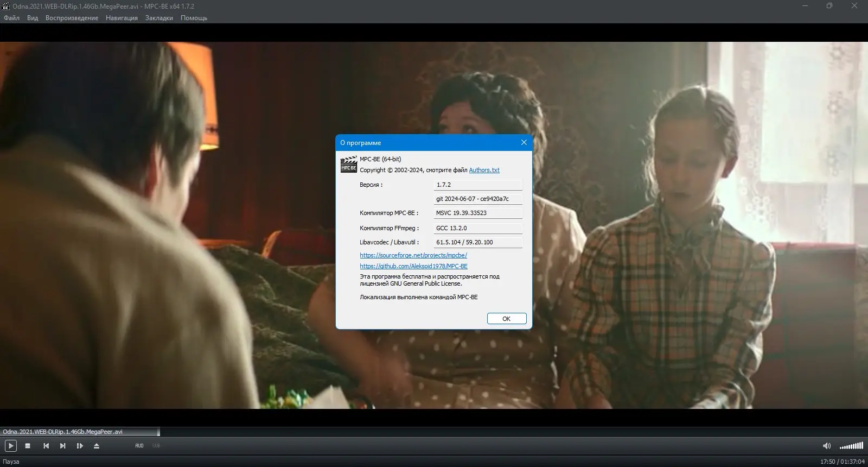Image resolution: width=868 pixels, height=467 pixels.
Task: Open the Вид menu
Action: [x=33, y=18]
